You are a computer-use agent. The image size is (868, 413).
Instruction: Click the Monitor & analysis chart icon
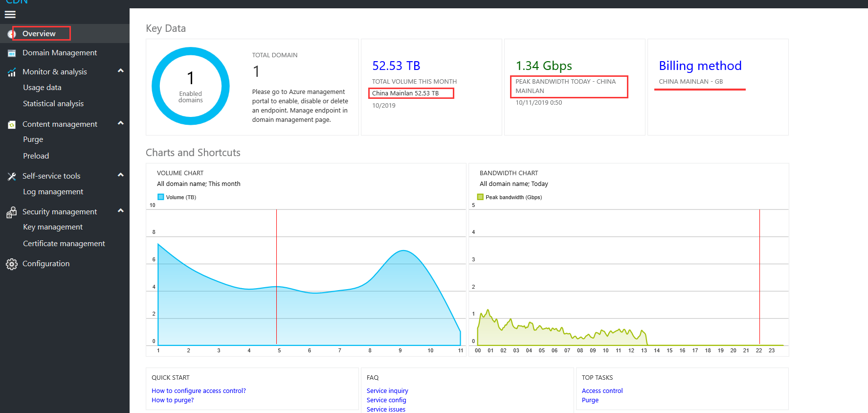(12, 72)
